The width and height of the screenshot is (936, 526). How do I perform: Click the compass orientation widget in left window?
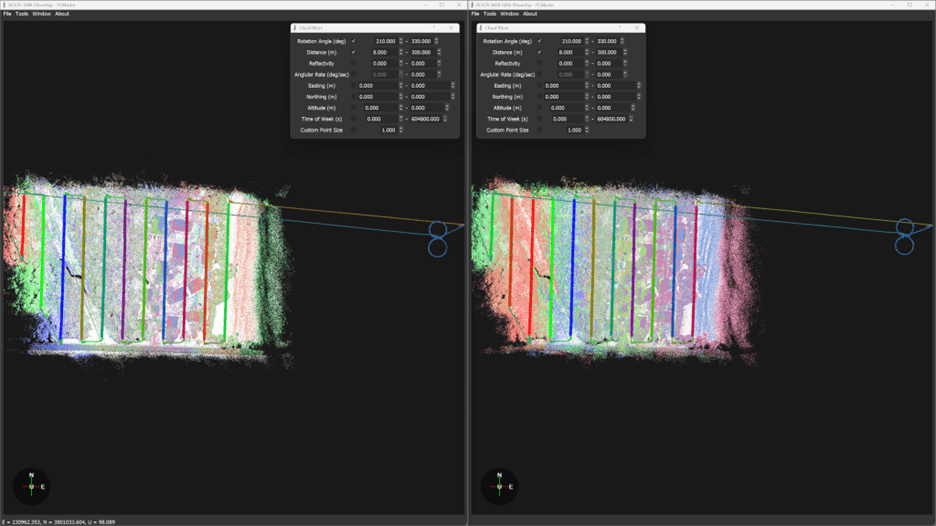tap(31, 486)
